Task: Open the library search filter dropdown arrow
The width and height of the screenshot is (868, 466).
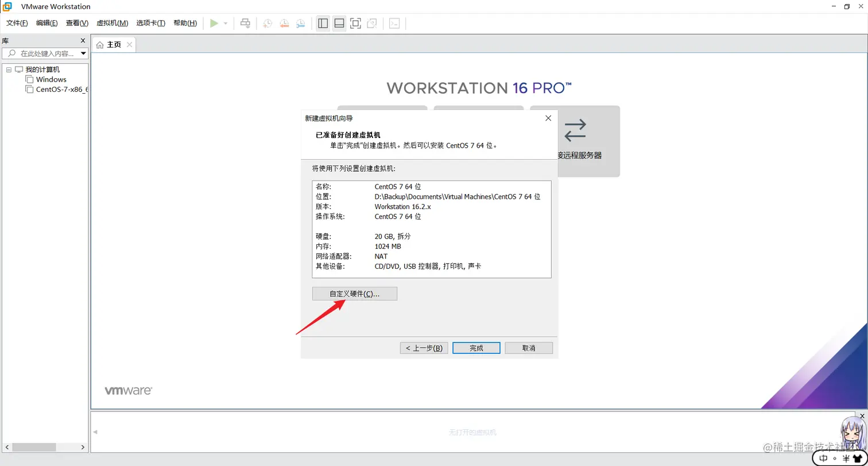Action: click(84, 53)
